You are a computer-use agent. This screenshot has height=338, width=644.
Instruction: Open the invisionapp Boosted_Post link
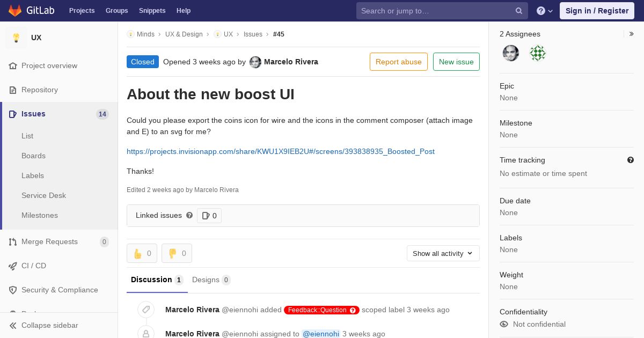point(281,151)
